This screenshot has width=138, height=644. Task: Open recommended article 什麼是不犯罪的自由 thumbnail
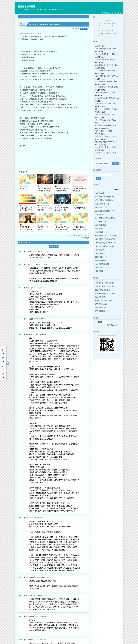(x=27, y=218)
